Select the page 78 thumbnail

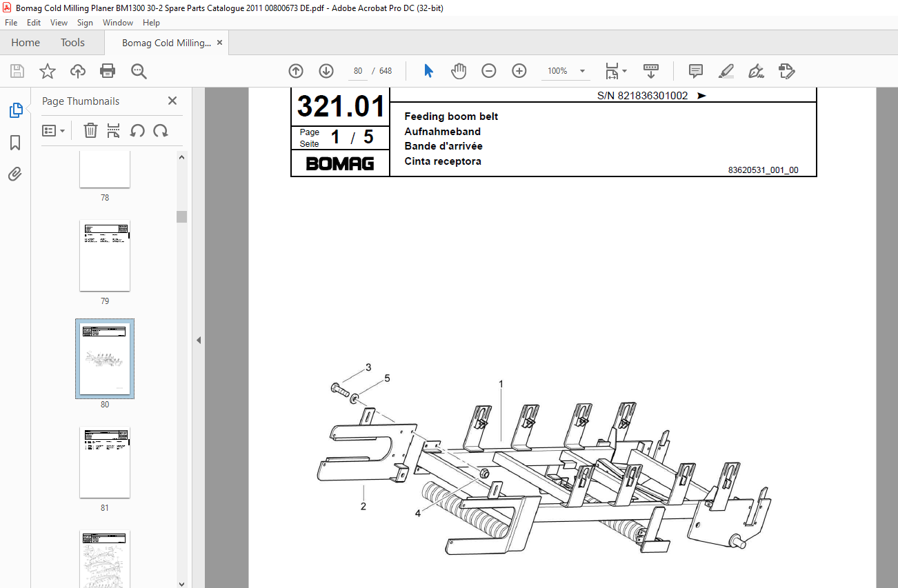coord(105,169)
